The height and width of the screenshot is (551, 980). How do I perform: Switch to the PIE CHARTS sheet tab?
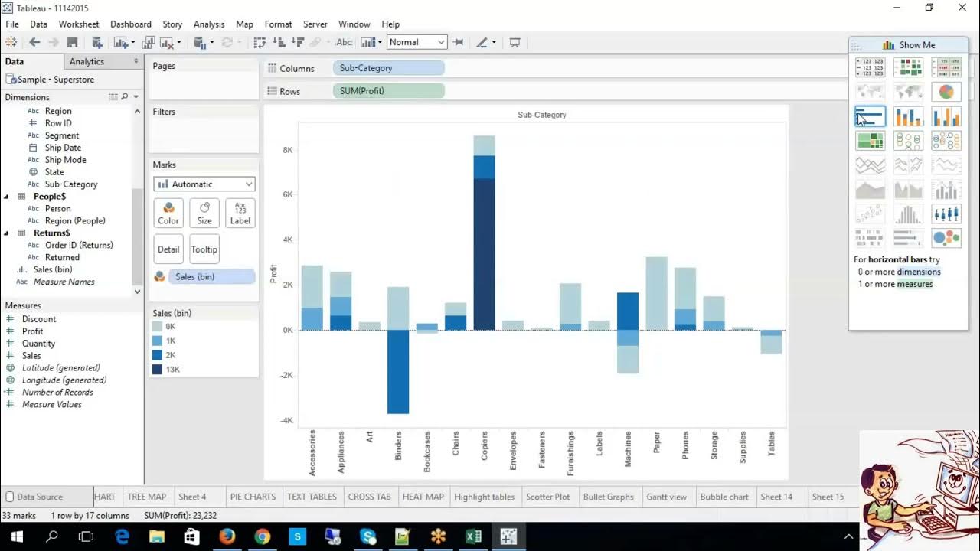point(253,497)
